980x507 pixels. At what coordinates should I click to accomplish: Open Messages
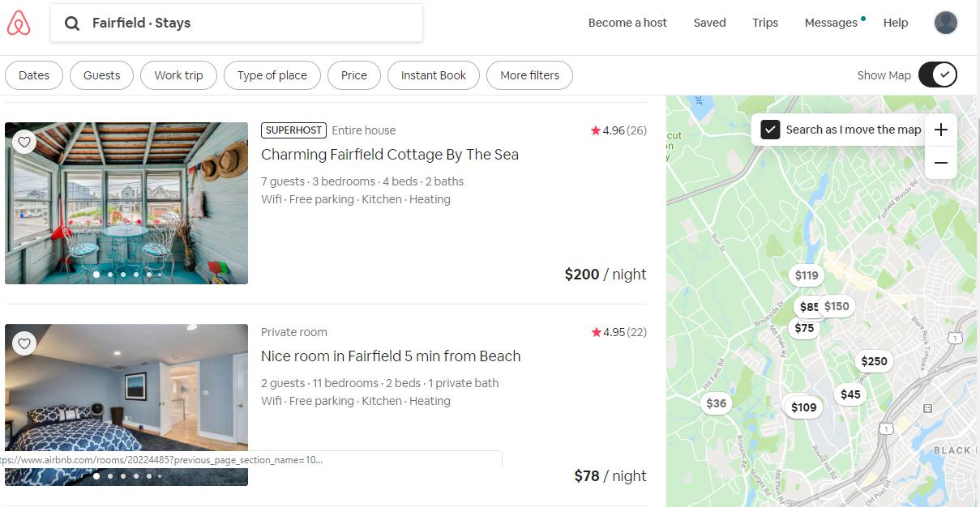coord(828,23)
